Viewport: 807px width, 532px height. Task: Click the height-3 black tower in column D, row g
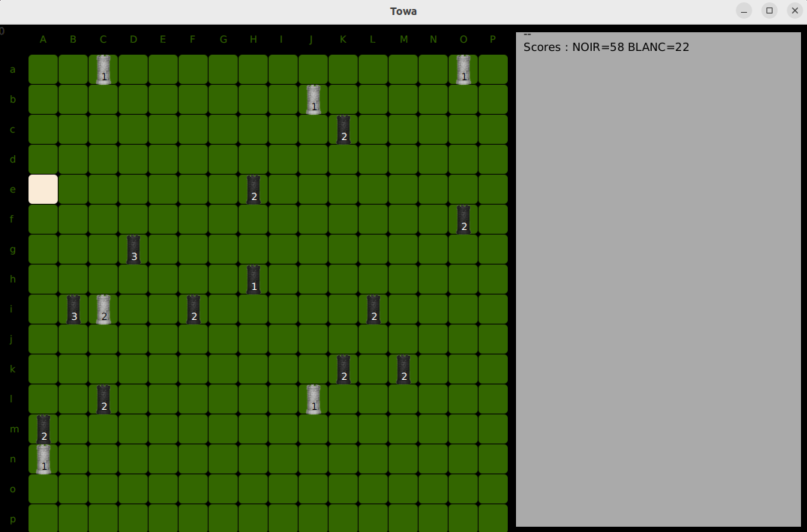click(133, 250)
